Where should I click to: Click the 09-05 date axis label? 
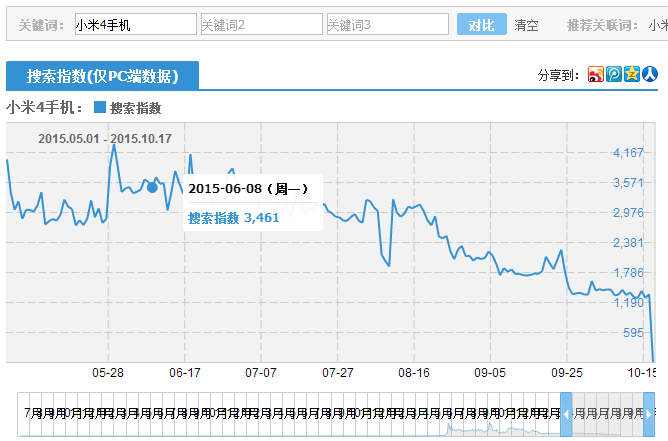pos(490,373)
